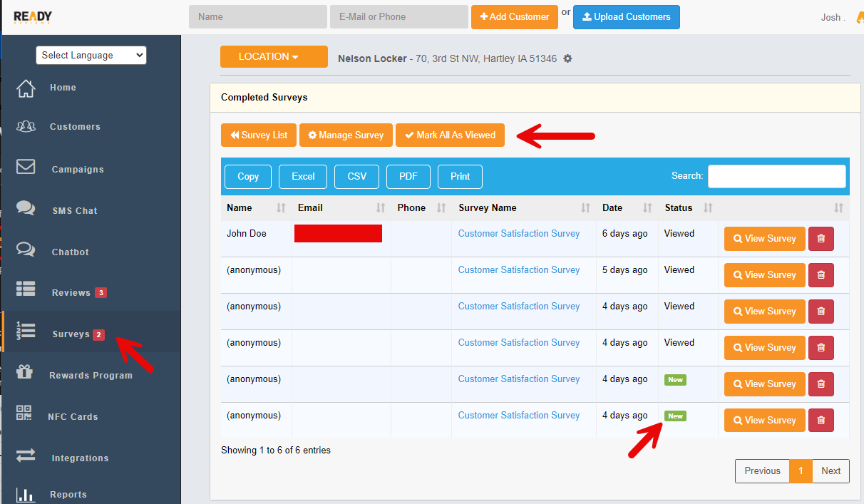
Task: Click the Rewards Program gift icon
Action: pos(25,372)
